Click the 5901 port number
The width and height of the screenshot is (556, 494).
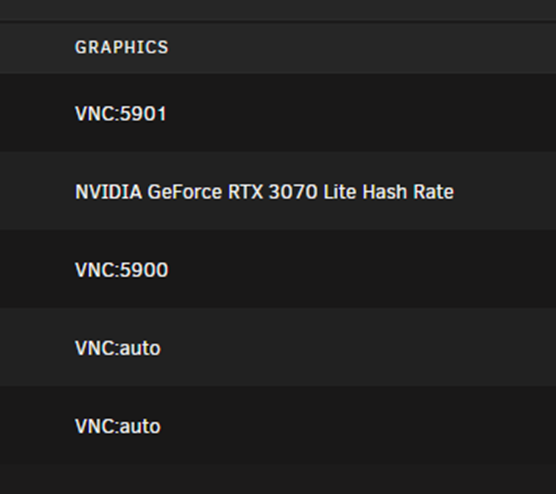pyautogui.click(x=143, y=114)
